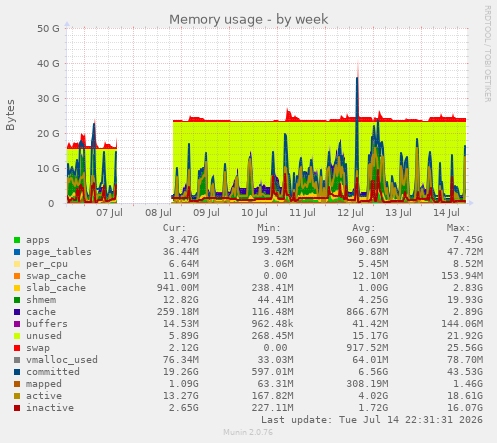Click the vmalloc_used gray legend swatch
Viewport: 497px width, 443px height.
coord(17,360)
